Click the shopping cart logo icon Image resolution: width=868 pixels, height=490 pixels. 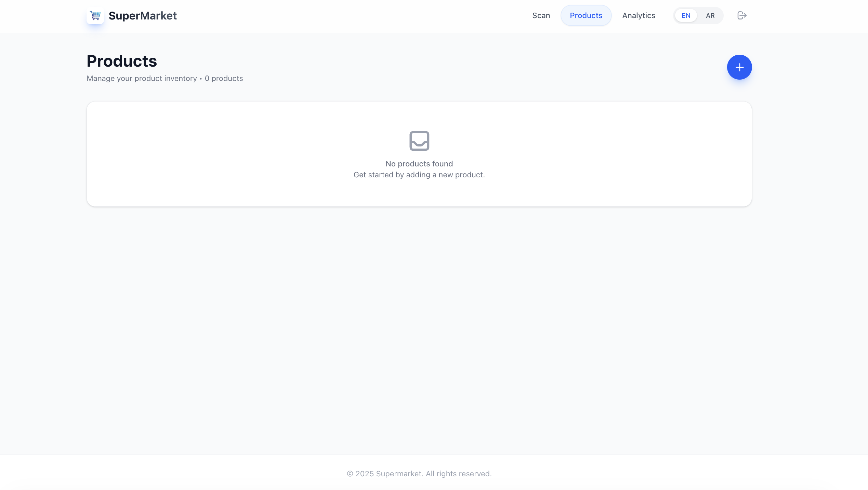pyautogui.click(x=95, y=15)
